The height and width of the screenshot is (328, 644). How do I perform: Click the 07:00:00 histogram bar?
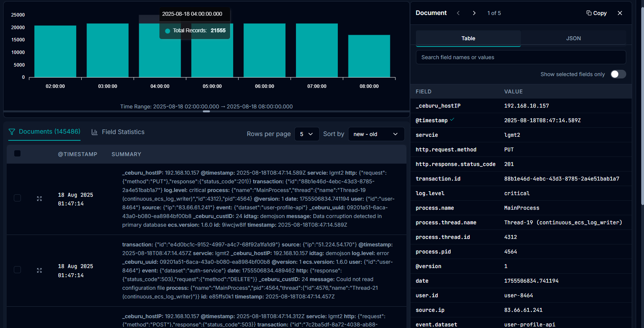point(317,50)
